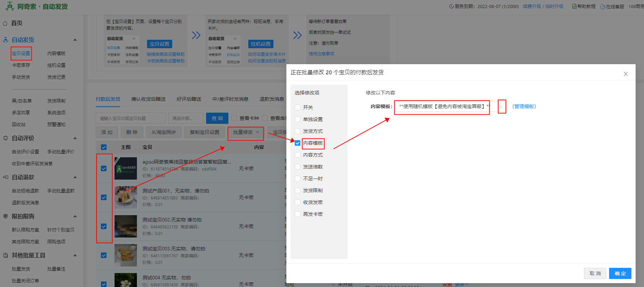Click the 自动退款 section icon
The height and width of the screenshot is (287, 644).
(6, 177)
